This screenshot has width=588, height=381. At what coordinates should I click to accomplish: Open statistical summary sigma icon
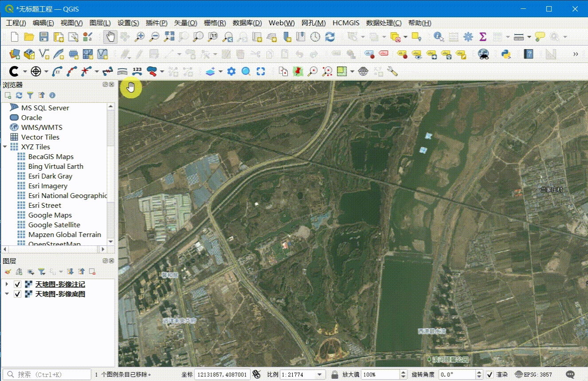pos(483,37)
